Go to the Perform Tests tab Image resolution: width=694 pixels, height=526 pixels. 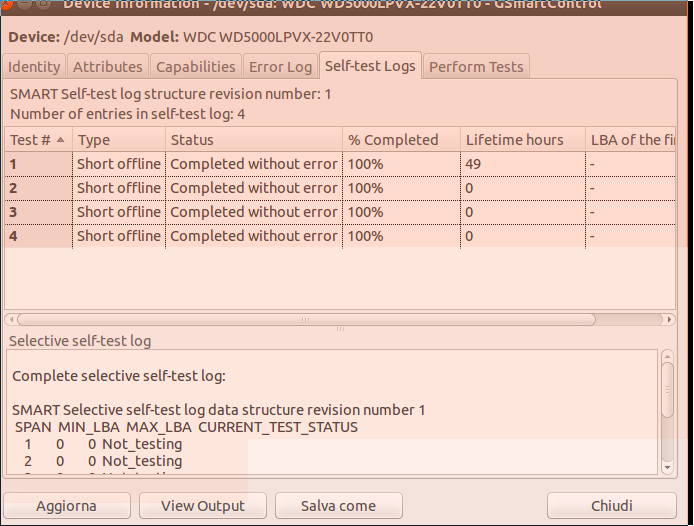476,67
